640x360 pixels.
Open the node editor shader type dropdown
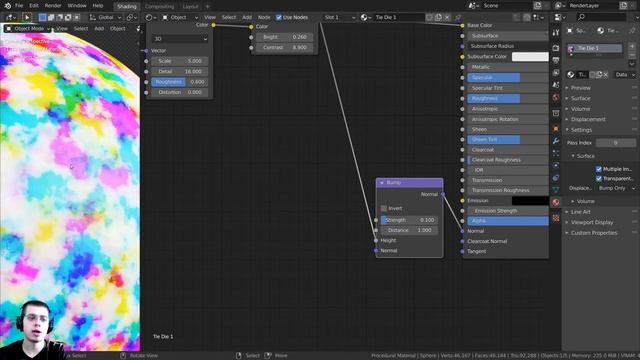151,18
